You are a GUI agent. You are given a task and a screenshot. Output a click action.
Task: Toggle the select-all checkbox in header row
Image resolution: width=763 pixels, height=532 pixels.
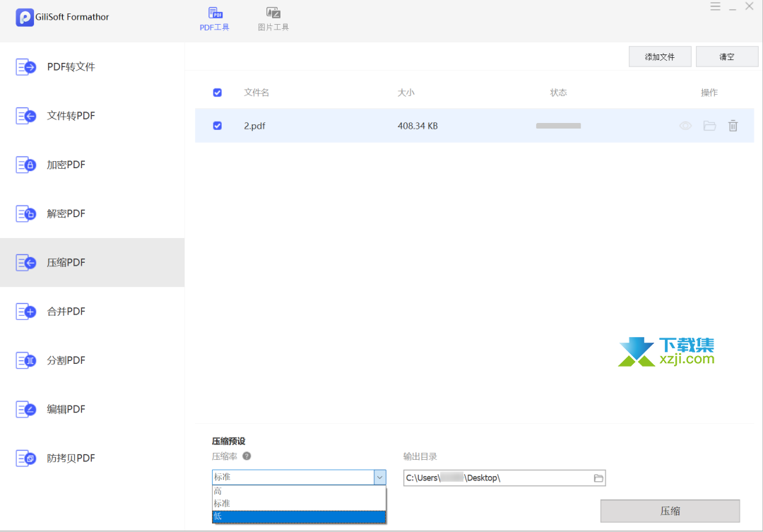217,92
